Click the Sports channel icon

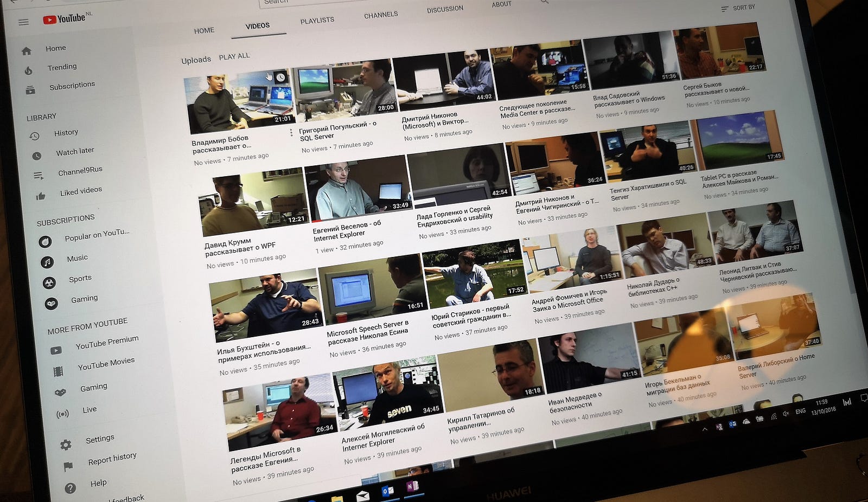[x=49, y=283]
